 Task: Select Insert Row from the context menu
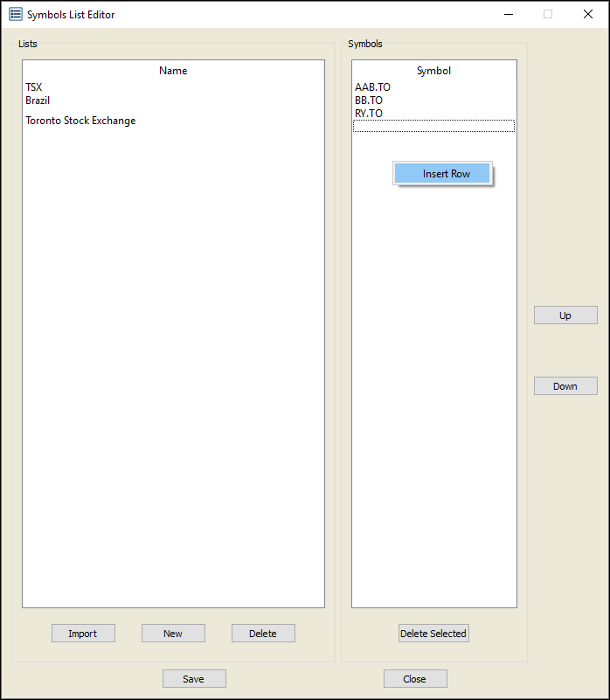[446, 174]
